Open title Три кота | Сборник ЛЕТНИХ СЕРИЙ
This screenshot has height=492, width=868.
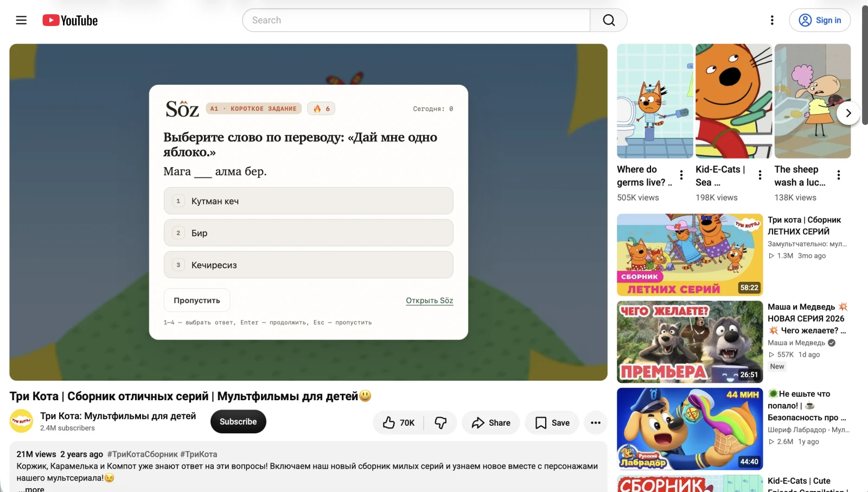point(804,225)
